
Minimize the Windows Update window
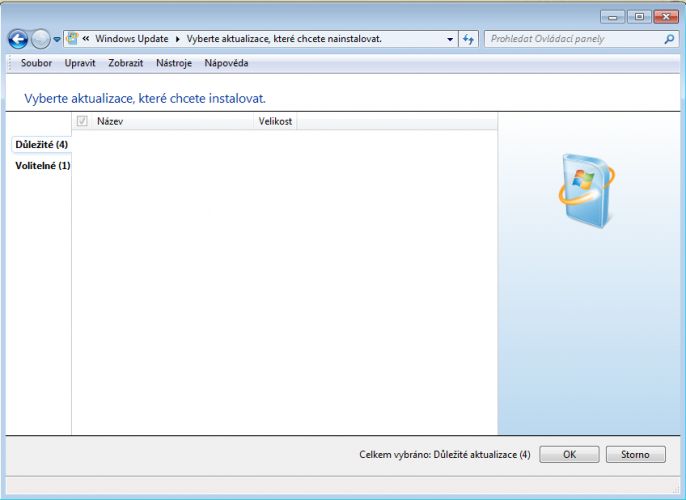[612, 17]
